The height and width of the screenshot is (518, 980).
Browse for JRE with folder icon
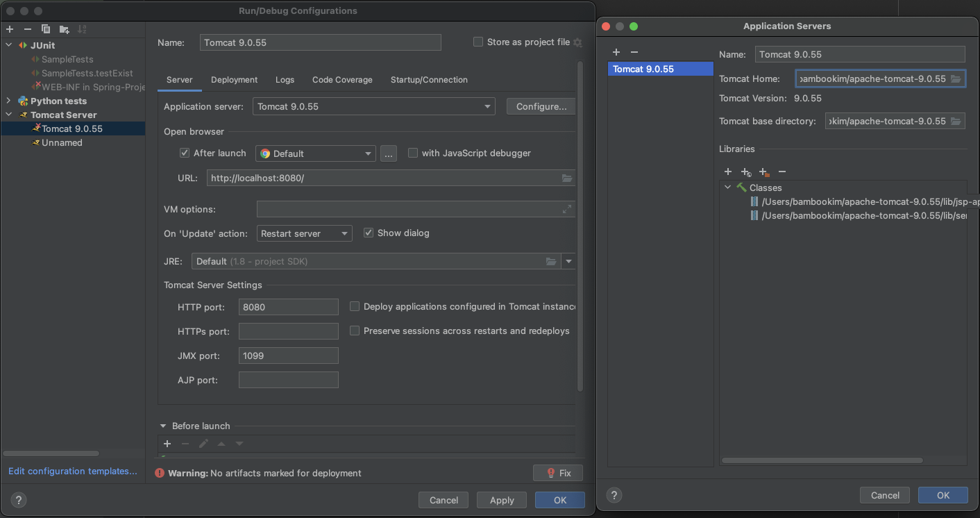pos(551,262)
